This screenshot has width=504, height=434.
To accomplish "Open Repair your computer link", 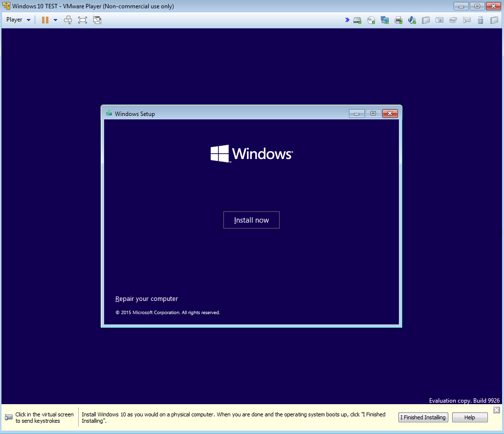I will pyautogui.click(x=147, y=299).
